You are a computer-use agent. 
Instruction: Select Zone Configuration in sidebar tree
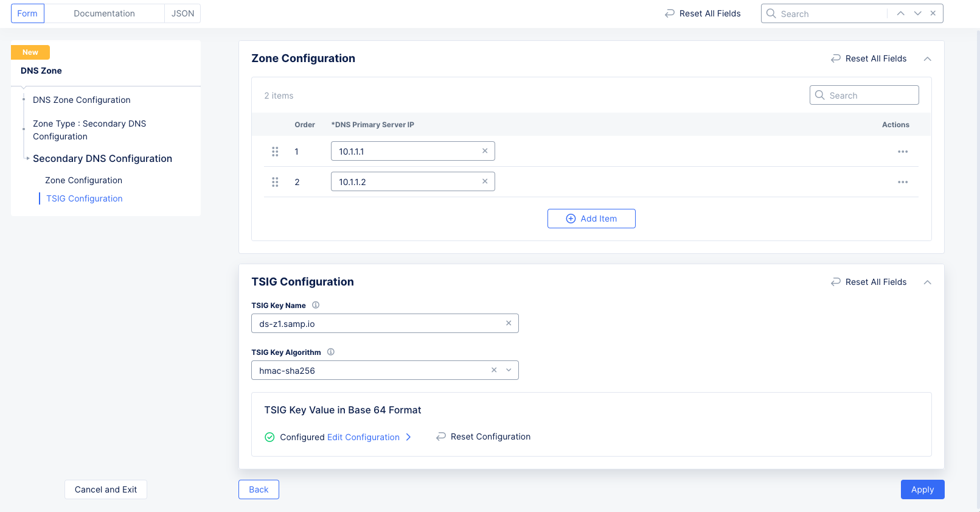83,180
